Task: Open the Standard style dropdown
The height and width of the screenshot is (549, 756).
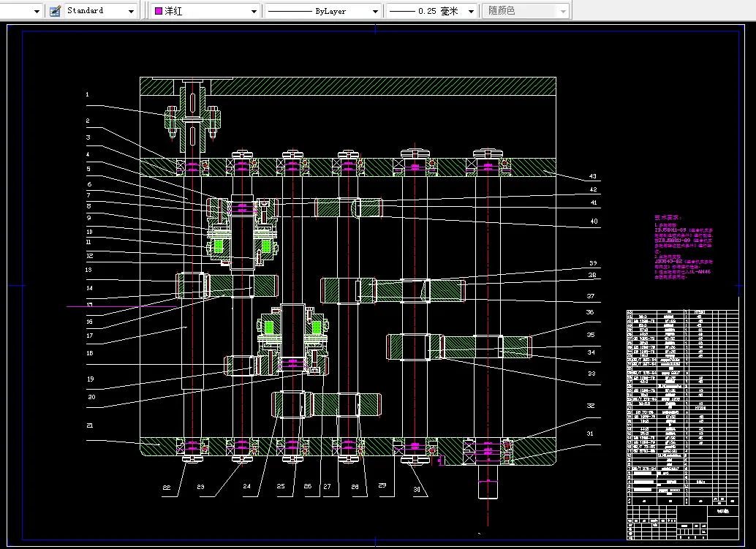Action: (x=132, y=11)
